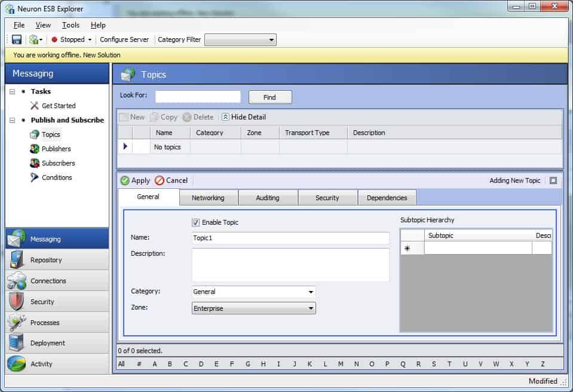Viewport: 573px width, 392px height.
Task: Sort by the Name column header
Action: (170, 133)
